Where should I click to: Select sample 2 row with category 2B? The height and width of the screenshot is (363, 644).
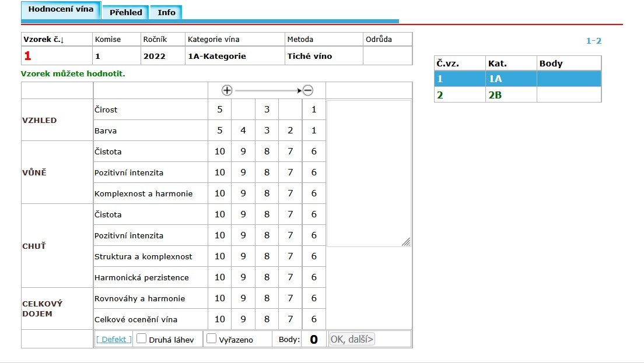(517, 95)
